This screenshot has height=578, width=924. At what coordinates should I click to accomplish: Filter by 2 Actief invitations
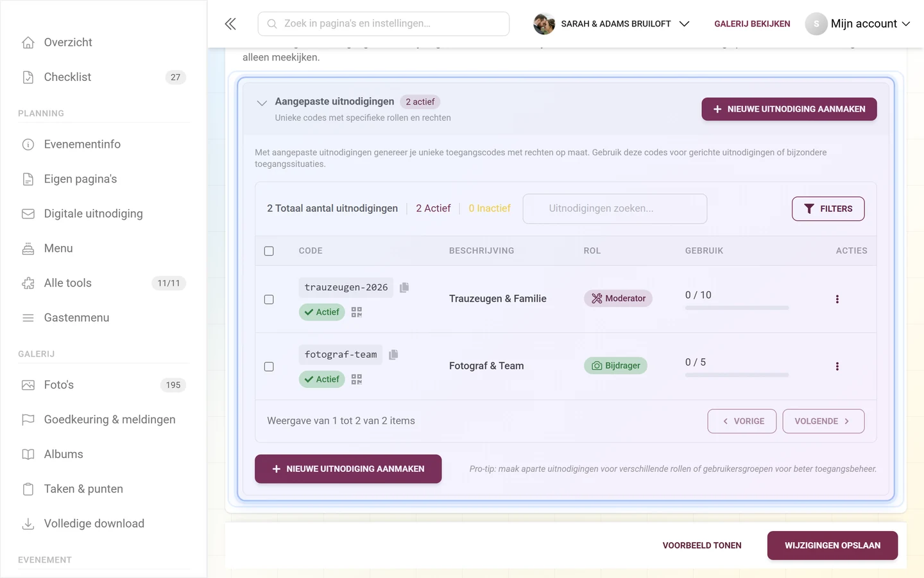(x=433, y=209)
